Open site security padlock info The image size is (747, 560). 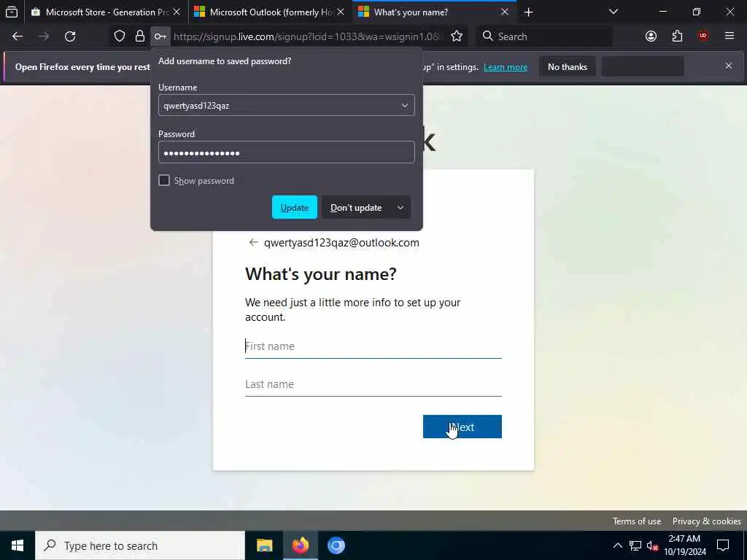point(139,36)
